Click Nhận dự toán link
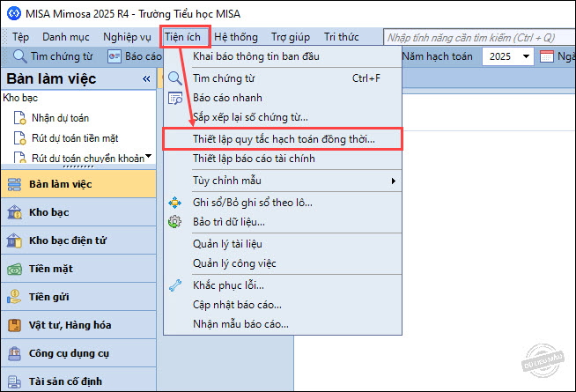Viewport: 576px width, 392px height. click(60, 118)
